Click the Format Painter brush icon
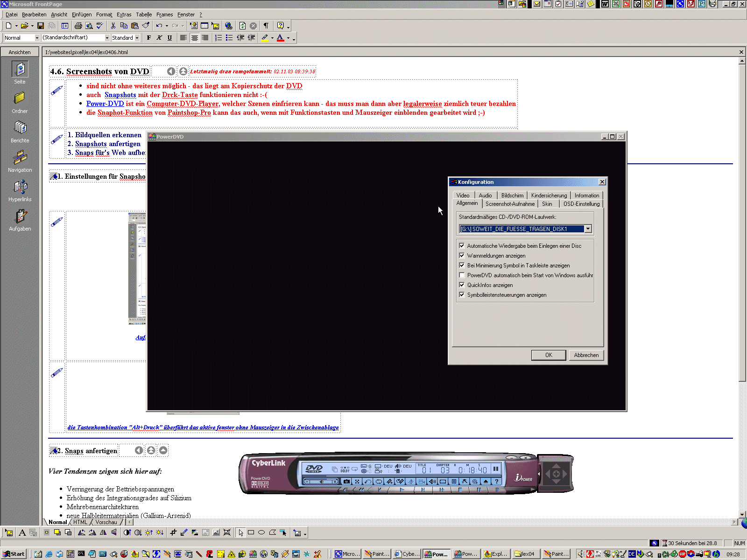This screenshot has height=560, width=747. coord(146,26)
